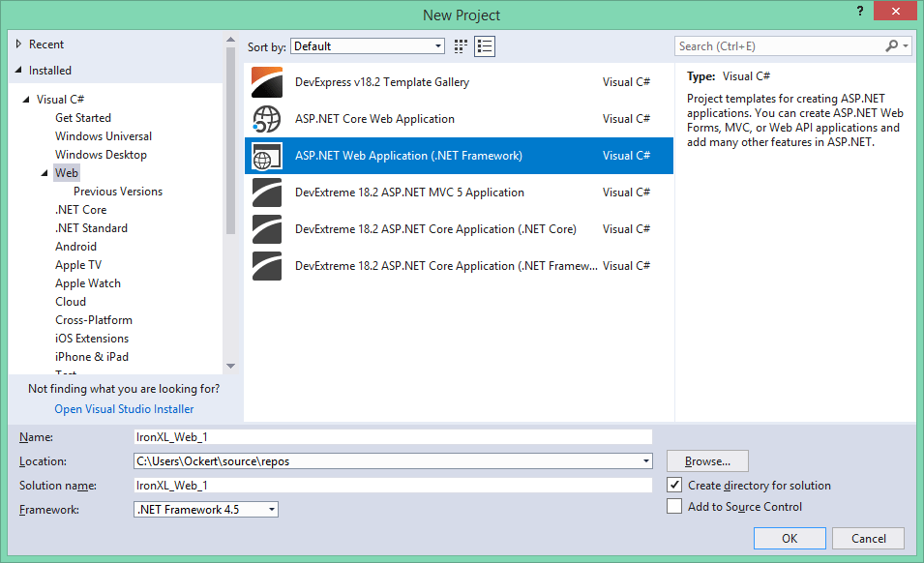Viewport: 924px width, 563px height.
Task: Select the DevExpress v18.2 Template Gallery icon
Action: 267,82
